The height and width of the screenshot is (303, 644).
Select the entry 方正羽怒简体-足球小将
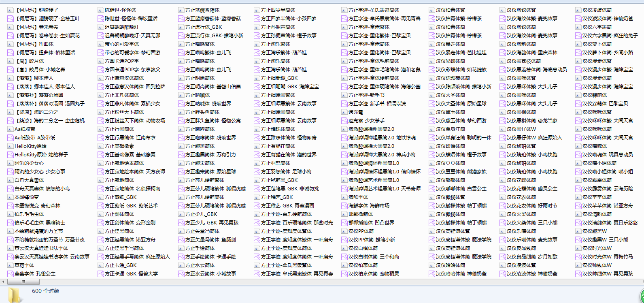tap(286, 172)
